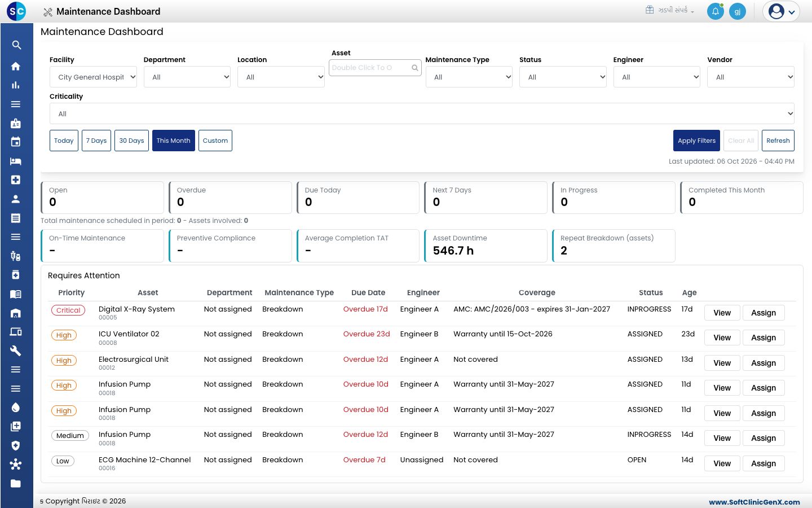Open the shield with cross sidebar icon

(16, 445)
